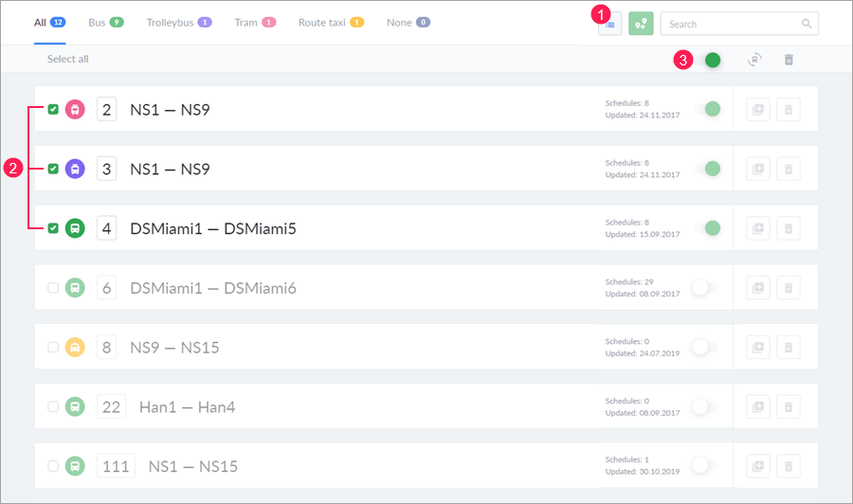The width and height of the screenshot is (853, 504).
Task: Click the Search input field
Action: (x=730, y=24)
